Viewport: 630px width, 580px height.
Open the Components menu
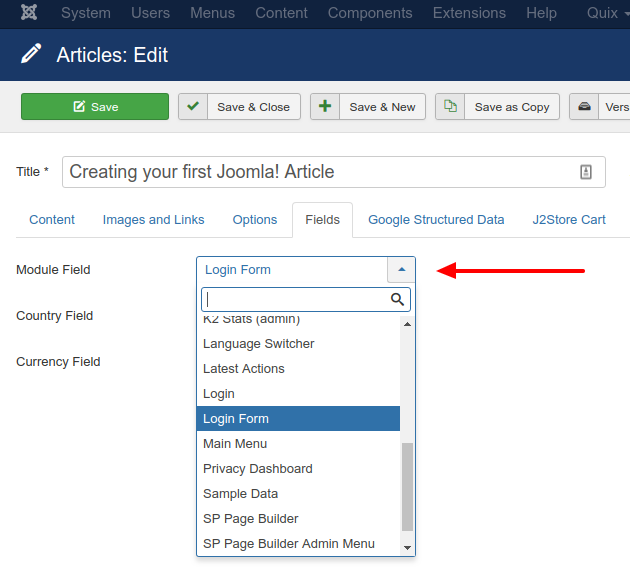370,13
